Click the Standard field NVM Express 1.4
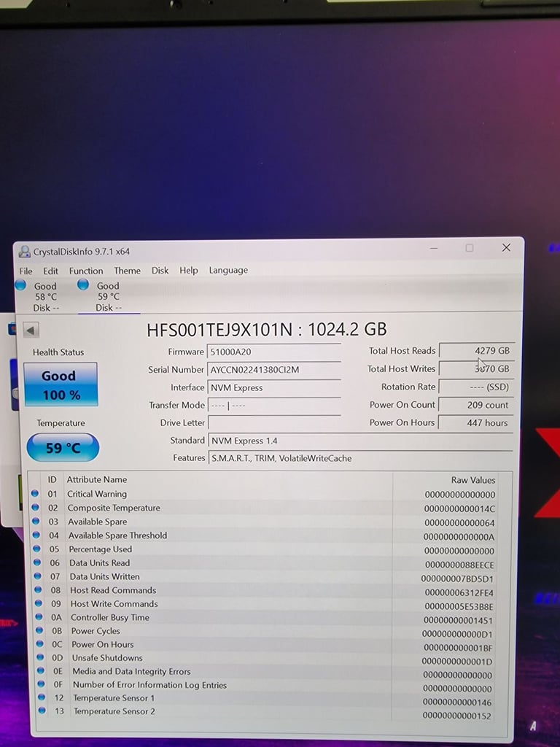 pyautogui.click(x=360, y=441)
